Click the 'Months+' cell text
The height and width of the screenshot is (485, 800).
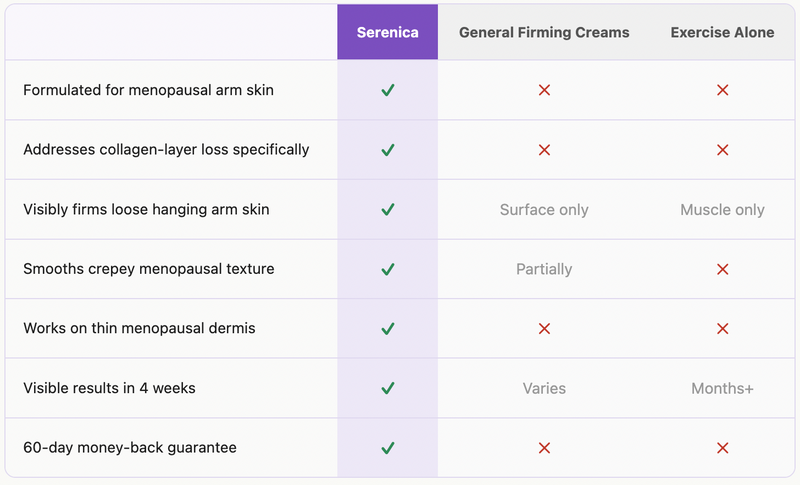722,389
